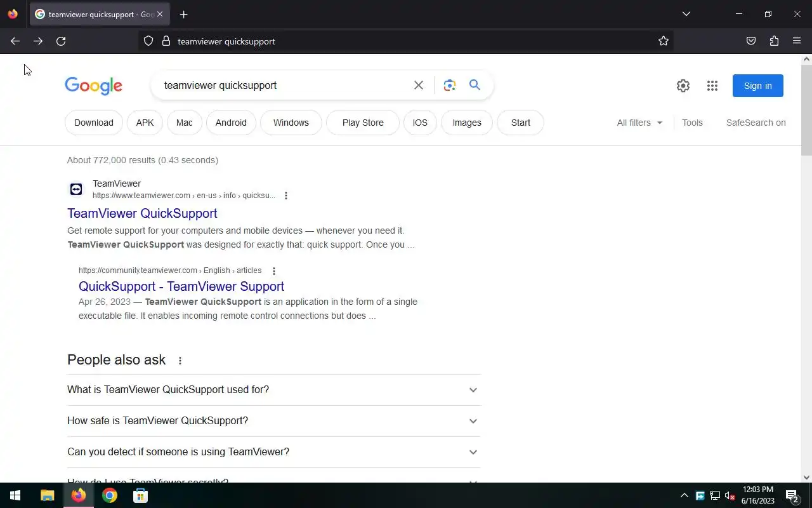Expand Can you detect if someone is using TeamViewer

(274, 452)
